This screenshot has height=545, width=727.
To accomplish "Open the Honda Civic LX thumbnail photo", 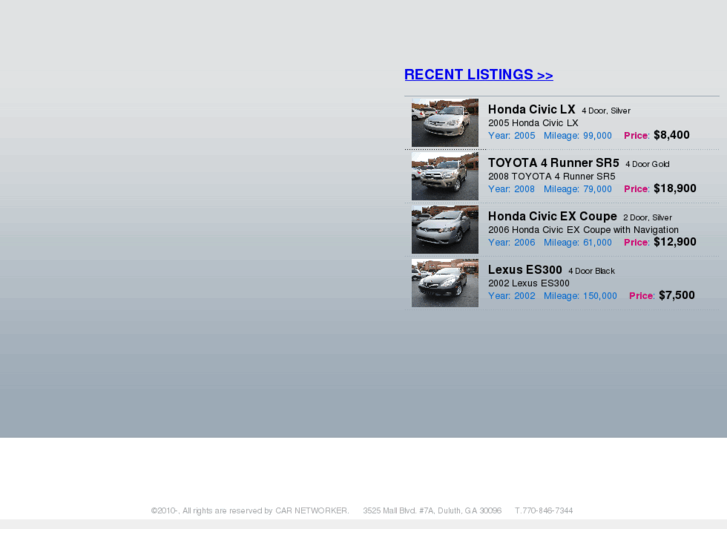I will pyautogui.click(x=445, y=122).
